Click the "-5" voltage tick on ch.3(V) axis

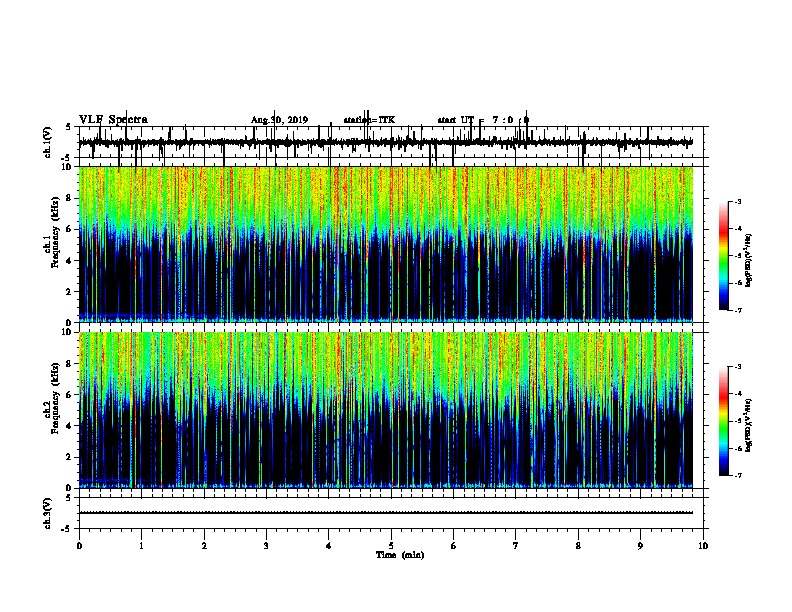(x=68, y=529)
